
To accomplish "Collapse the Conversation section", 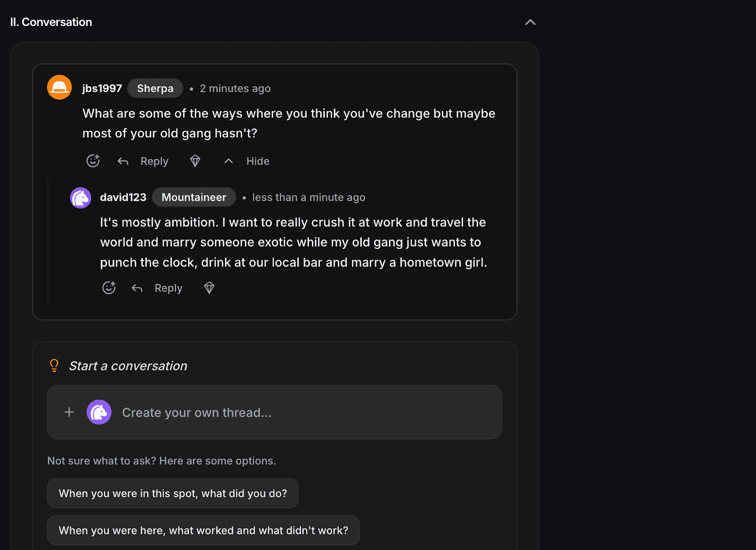I will click(x=530, y=22).
